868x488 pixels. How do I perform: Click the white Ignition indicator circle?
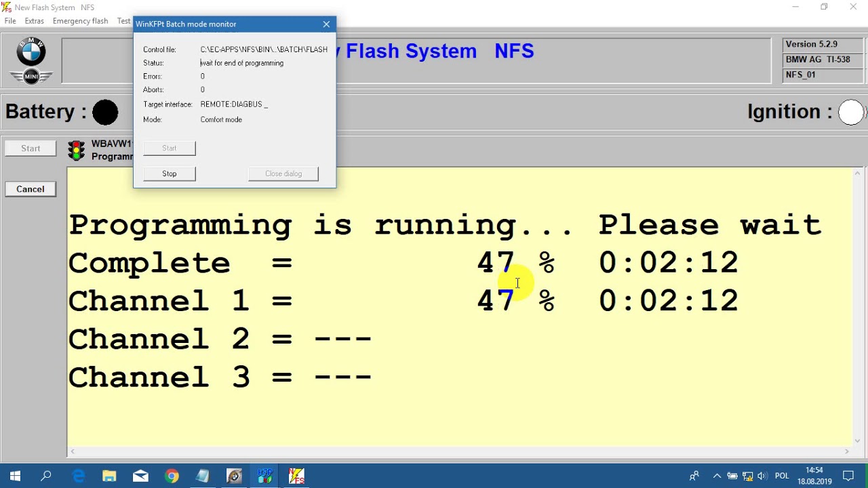click(x=851, y=112)
